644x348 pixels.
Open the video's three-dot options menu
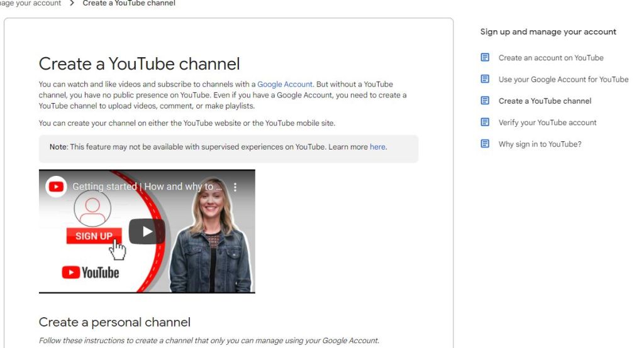point(235,187)
